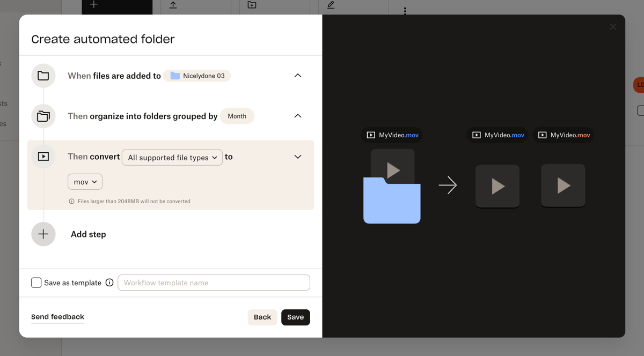Collapse the 'When files are added to' step
Viewport: 644px width, 356px height.
tap(298, 76)
